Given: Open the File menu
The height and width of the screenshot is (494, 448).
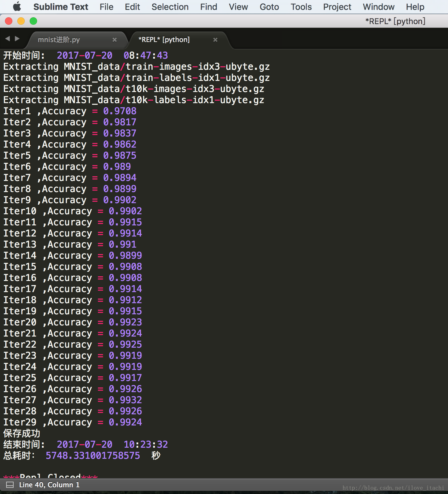Looking at the screenshot, I should [x=107, y=7].
